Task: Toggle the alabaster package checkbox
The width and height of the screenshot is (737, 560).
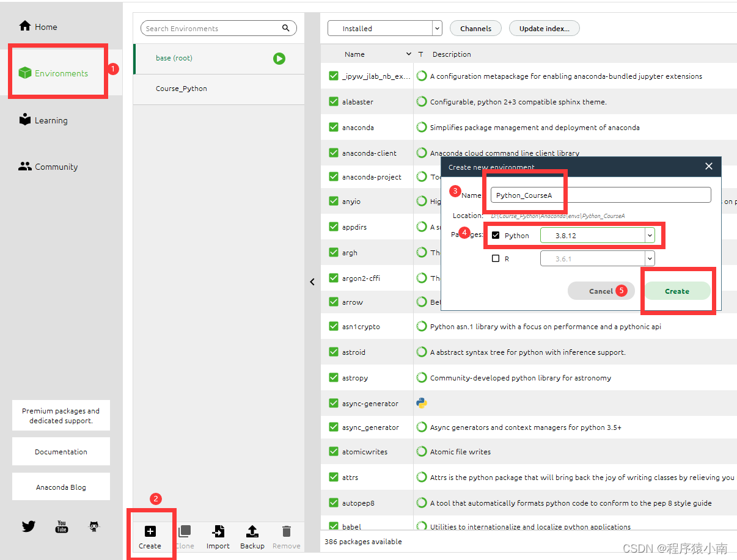Action: [334, 101]
